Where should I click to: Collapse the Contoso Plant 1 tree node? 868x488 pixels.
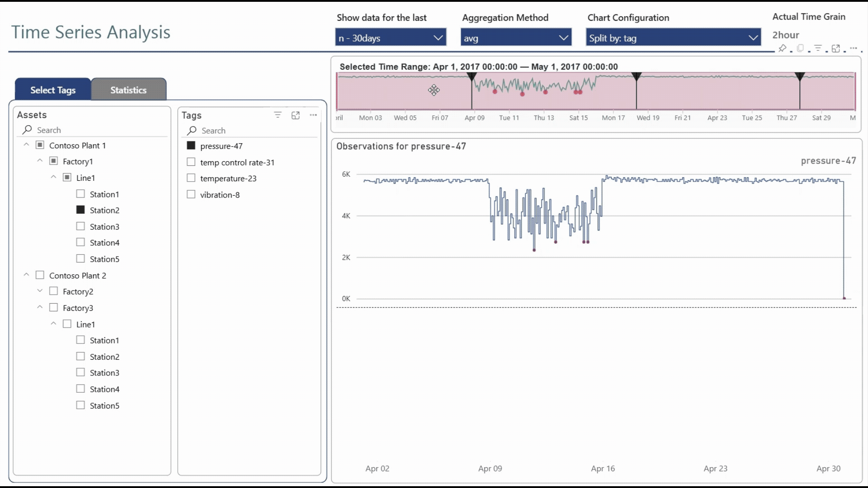pyautogui.click(x=26, y=145)
